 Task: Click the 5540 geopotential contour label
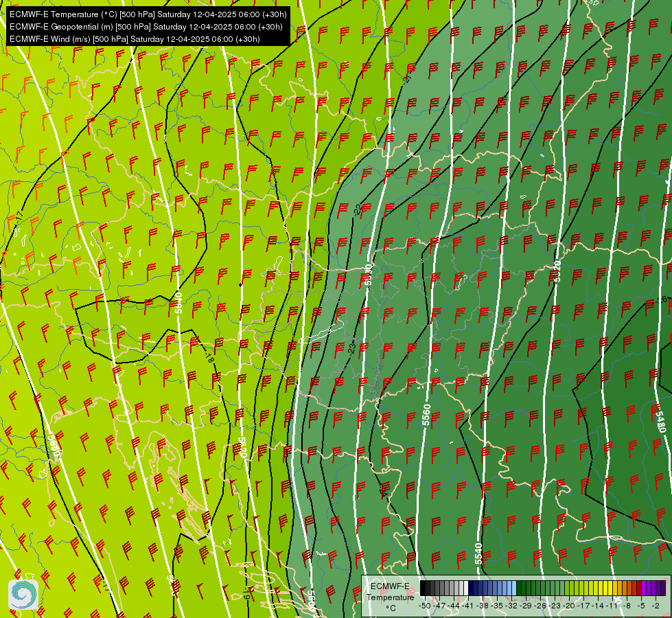tap(478, 553)
